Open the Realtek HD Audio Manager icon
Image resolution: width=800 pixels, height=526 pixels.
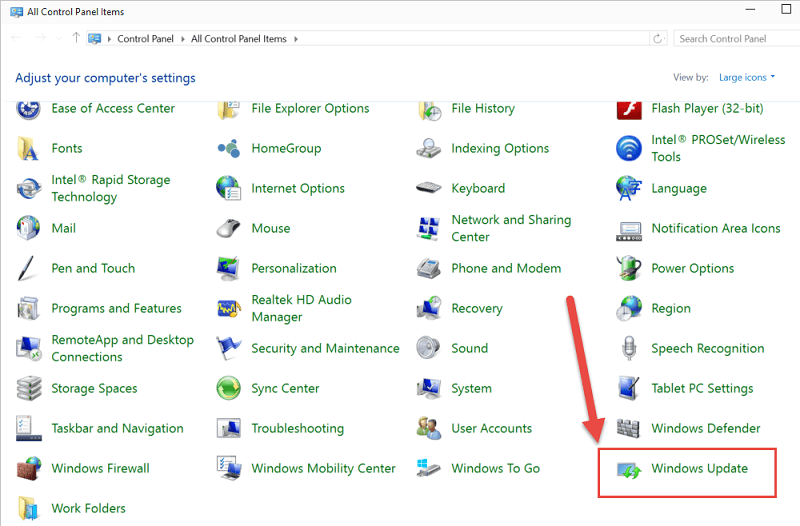[x=228, y=308]
